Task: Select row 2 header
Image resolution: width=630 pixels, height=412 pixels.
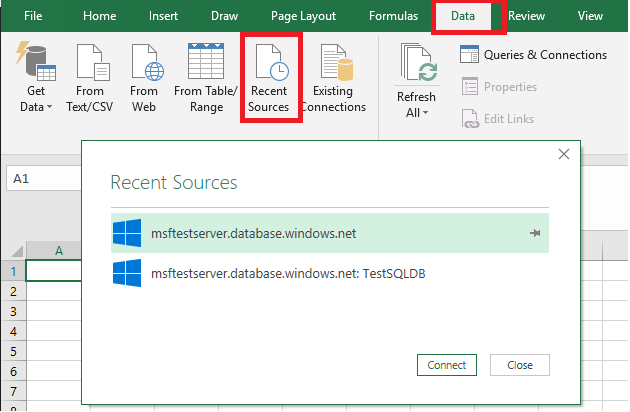Action: click(14, 291)
